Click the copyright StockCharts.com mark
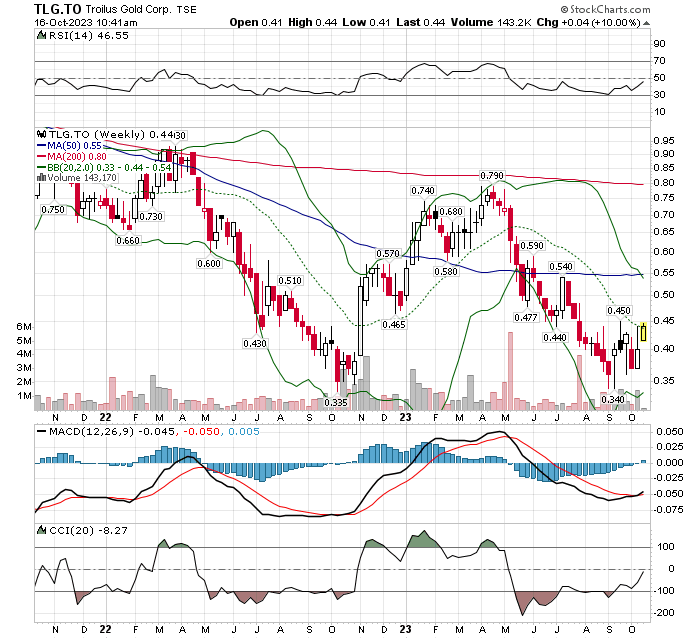 pyautogui.click(x=605, y=9)
